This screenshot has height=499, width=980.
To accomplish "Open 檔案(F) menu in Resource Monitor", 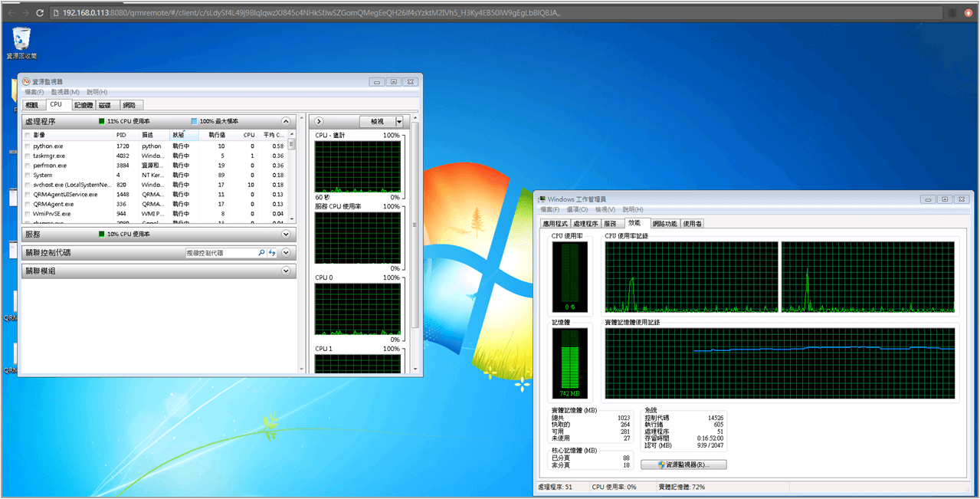I will (x=35, y=92).
